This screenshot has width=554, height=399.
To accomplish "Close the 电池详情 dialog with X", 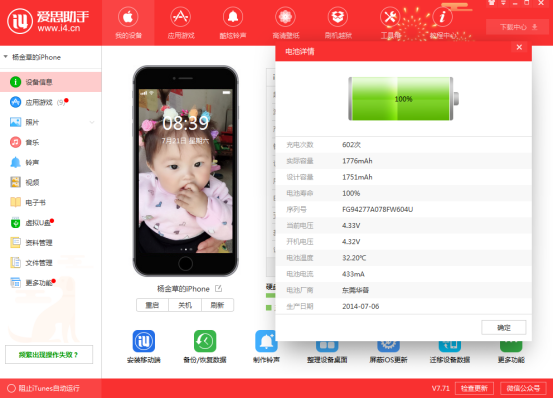I will [x=519, y=47].
